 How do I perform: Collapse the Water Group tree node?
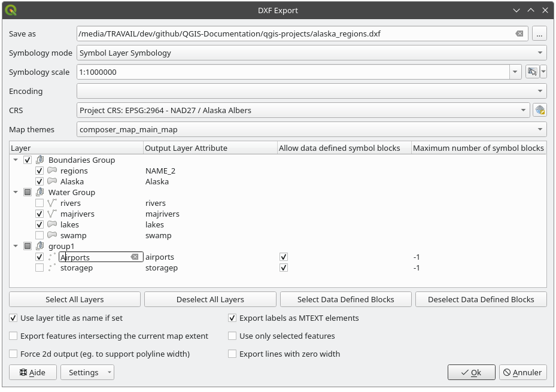pos(15,192)
